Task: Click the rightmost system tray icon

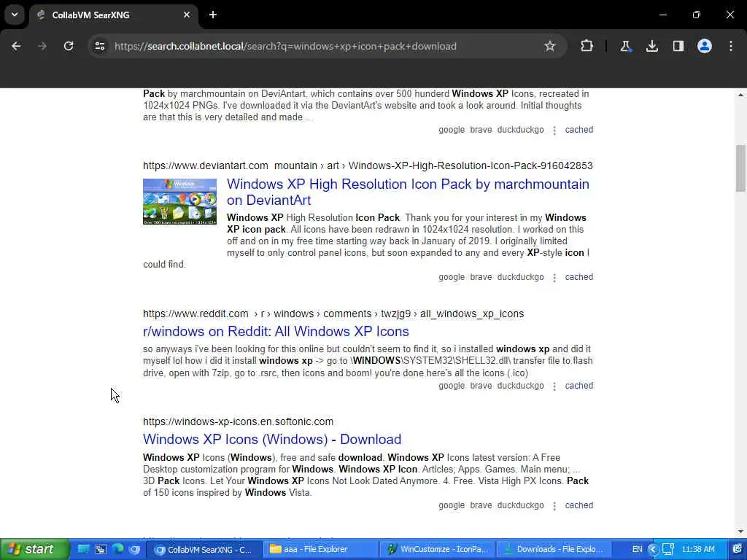Action: click(x=738, y=550)
